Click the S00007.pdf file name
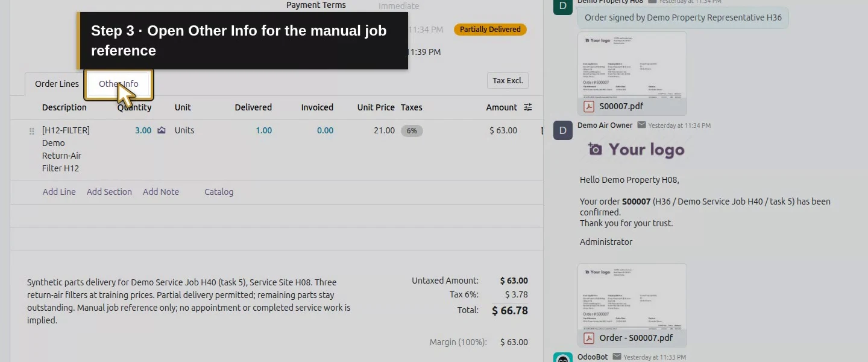 (621, 106)
